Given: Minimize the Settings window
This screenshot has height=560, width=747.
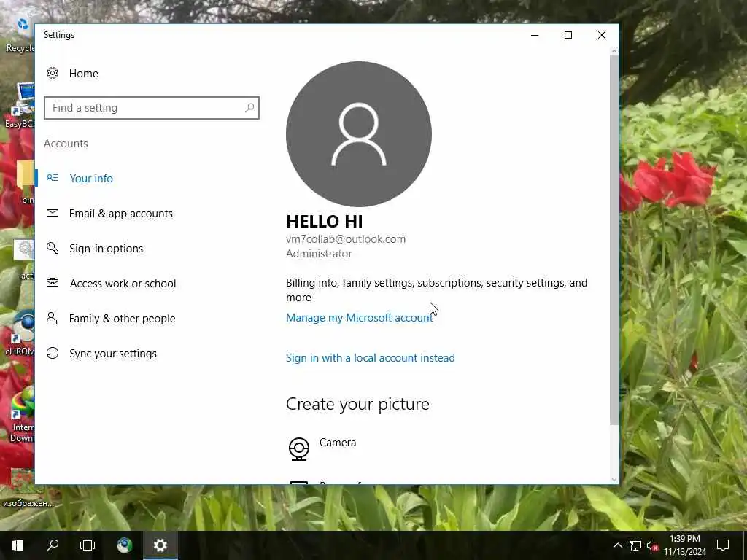Looking at the screenshot, I should coord(535,35).
